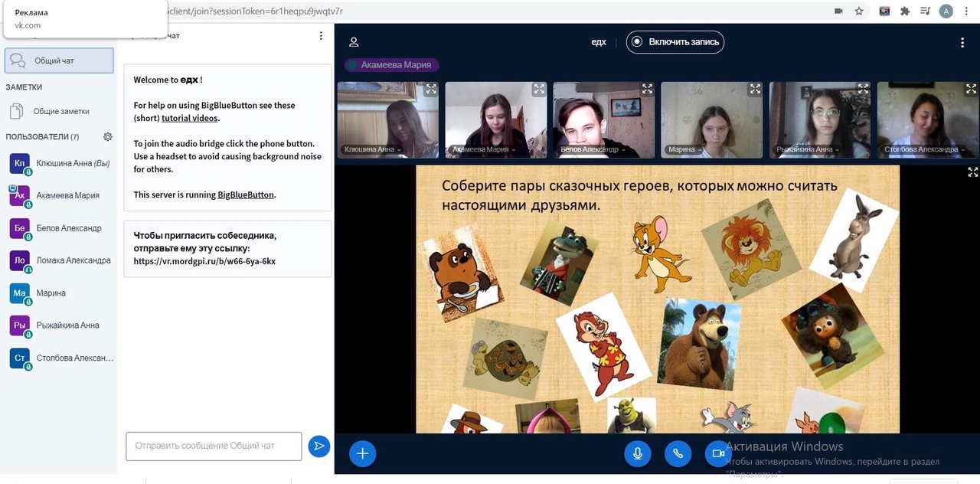980x484 pixels.
Task: Toggle webcam sharing button
Action: 718,453
